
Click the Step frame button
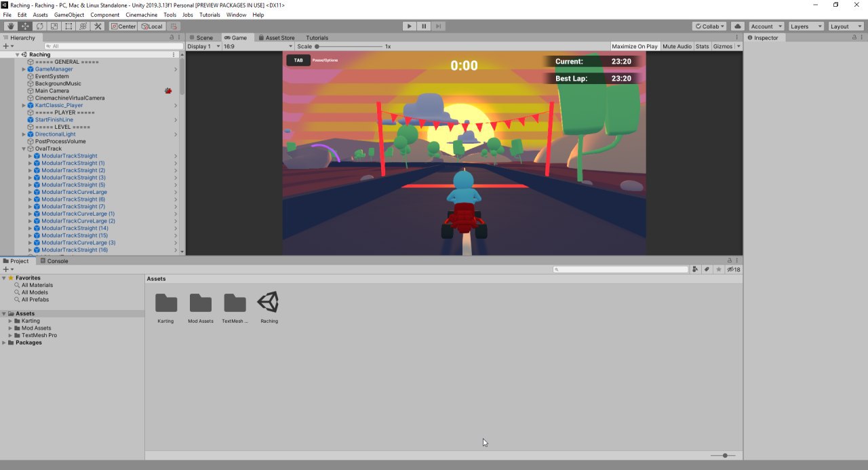click(439, 26)
